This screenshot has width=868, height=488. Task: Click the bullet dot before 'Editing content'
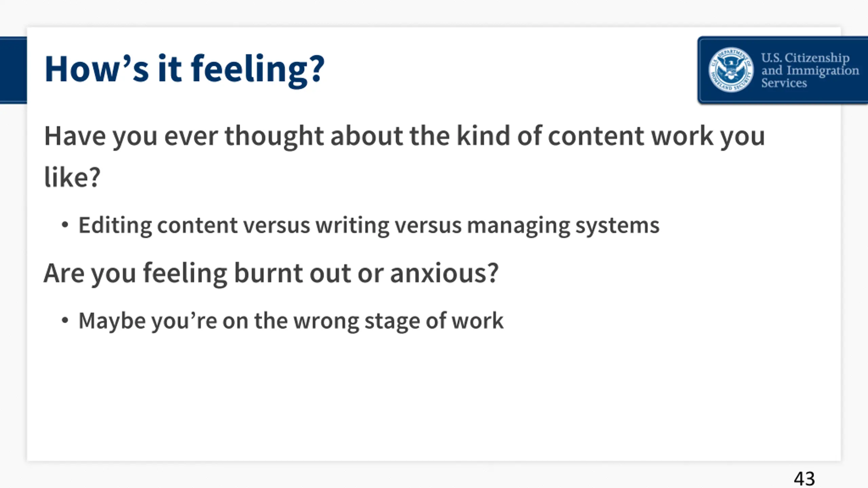coord(65,225)
